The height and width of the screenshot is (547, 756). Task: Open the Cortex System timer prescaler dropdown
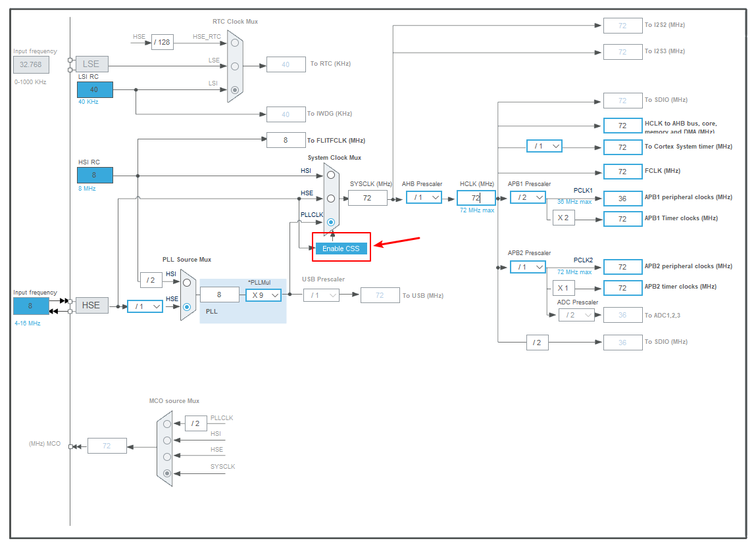(544, 145)
